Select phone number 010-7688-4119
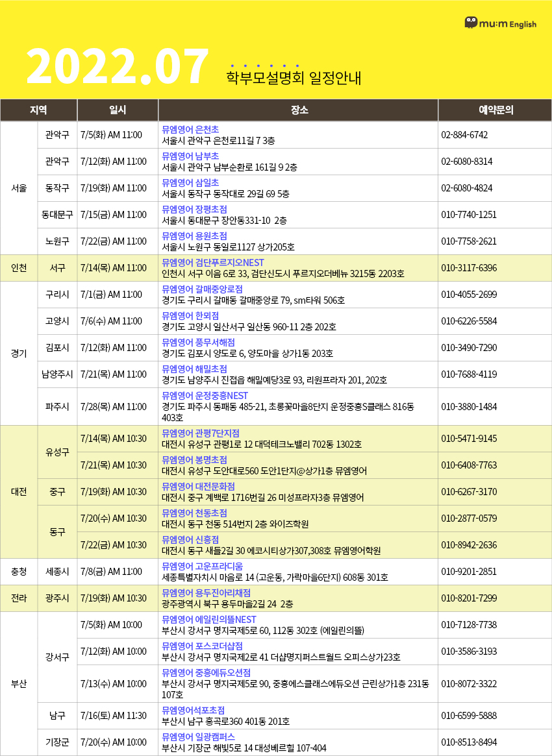This screenshot has width=552, height=756. tap(468, 374)
